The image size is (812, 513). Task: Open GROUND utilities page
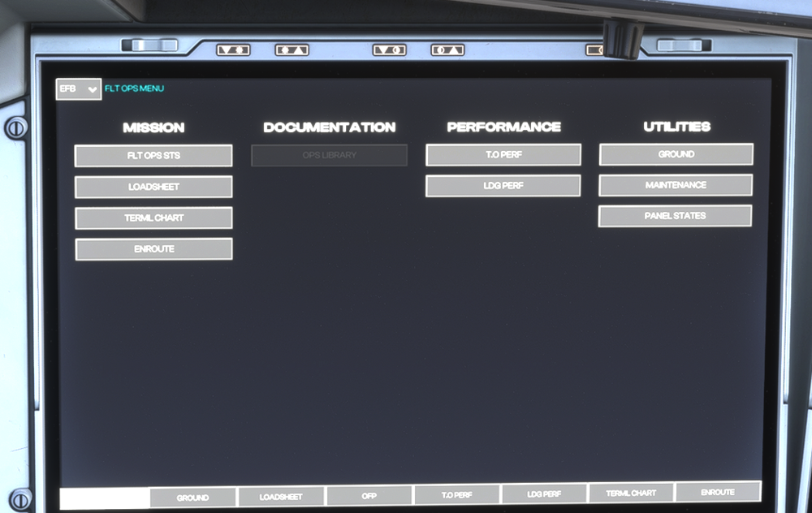tap(676, 154)
